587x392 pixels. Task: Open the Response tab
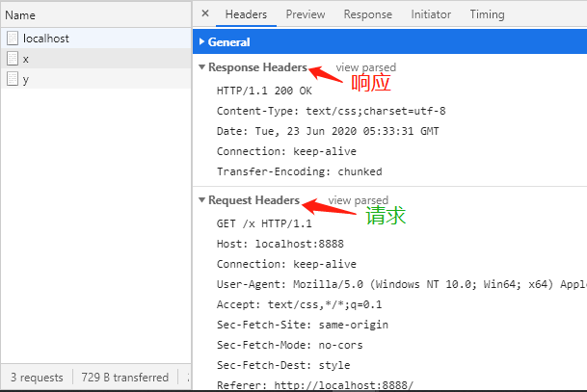tap(367, 14)
